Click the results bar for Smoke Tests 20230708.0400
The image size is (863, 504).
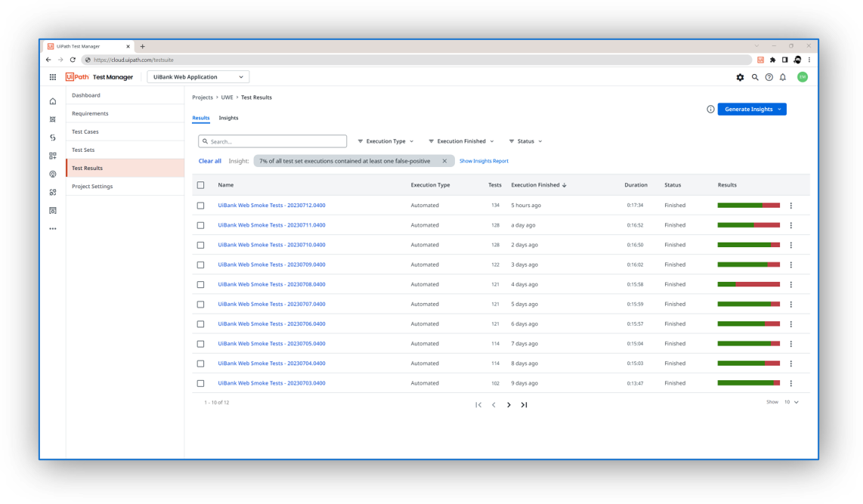pyautogui.click(x=749, y=284)
